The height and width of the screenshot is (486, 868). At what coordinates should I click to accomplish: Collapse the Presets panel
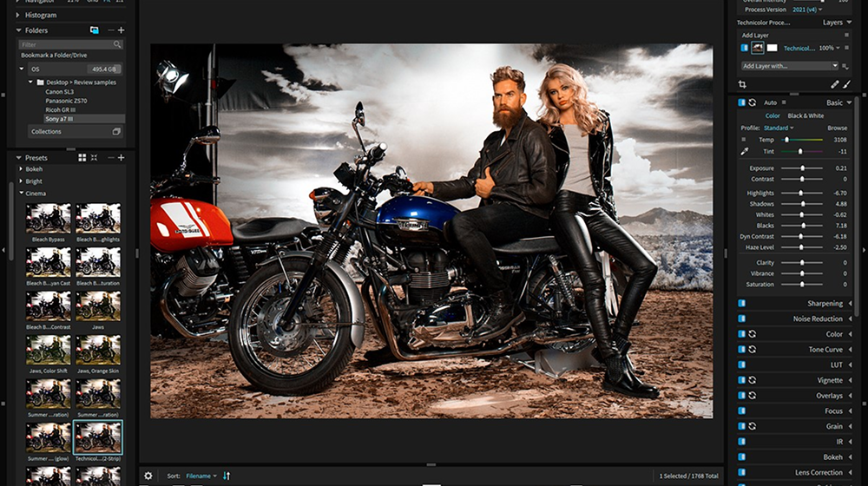[18, 158]
